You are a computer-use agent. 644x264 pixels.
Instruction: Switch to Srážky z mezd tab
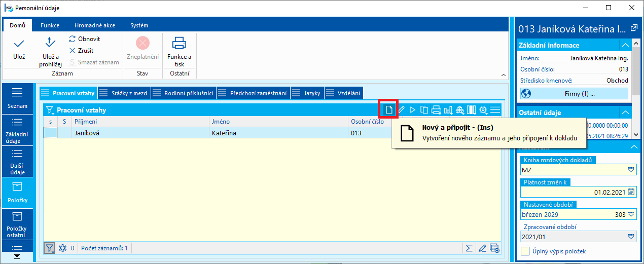[x=124, y=93]
